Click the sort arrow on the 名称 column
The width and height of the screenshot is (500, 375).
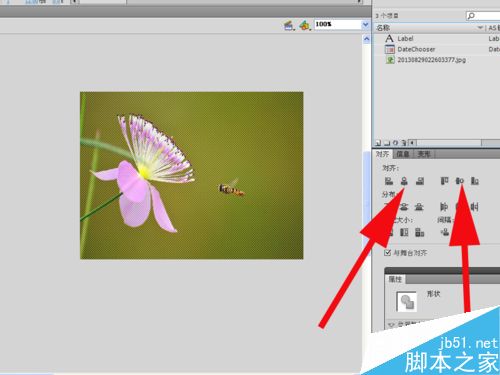pos(480,28)
